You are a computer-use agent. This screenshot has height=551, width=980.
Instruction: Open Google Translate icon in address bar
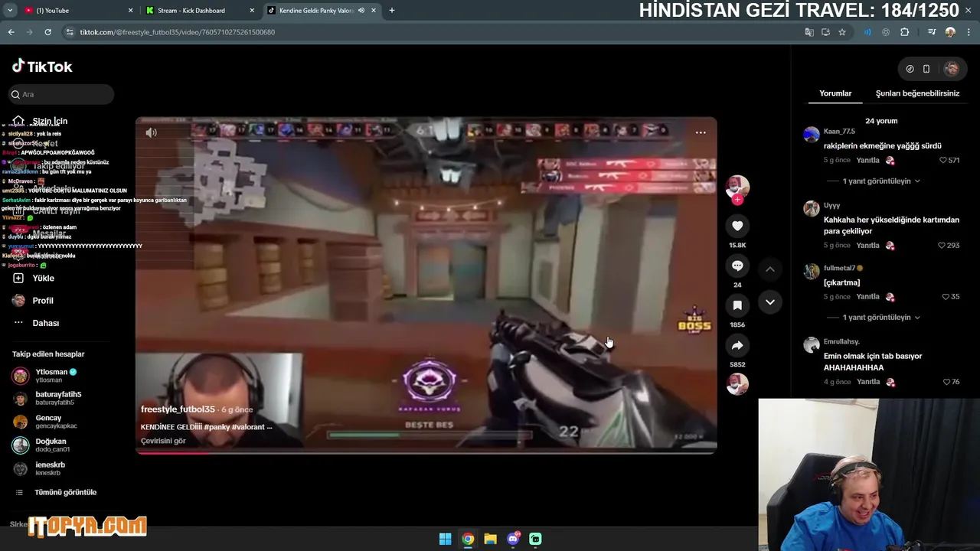click(x=809, y=32)
